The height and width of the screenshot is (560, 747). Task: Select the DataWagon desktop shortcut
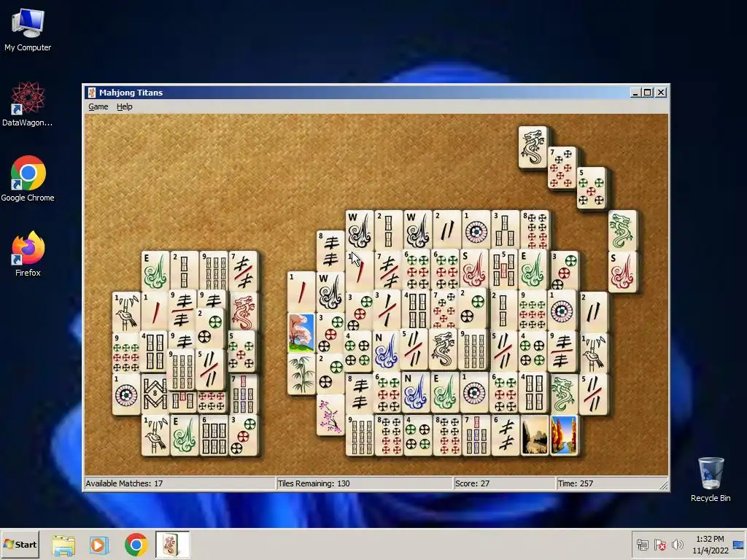click(28, 104)
